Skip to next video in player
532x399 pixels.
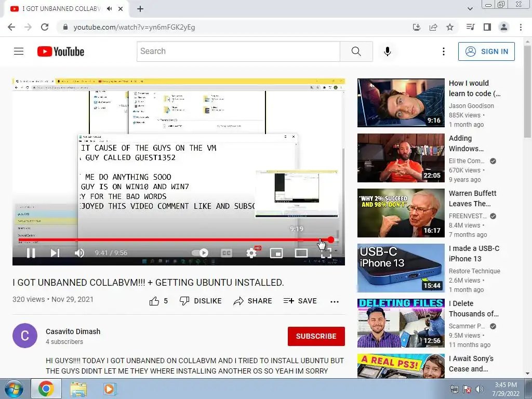click(x=55, y=253)
